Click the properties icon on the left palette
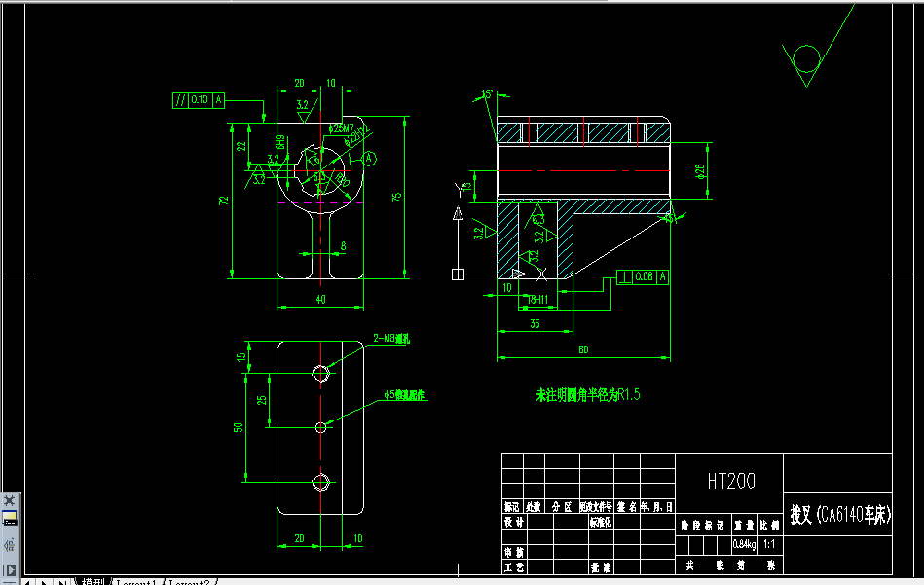Image resolution: width=924 pixels, height=585 pixels. 10,545
